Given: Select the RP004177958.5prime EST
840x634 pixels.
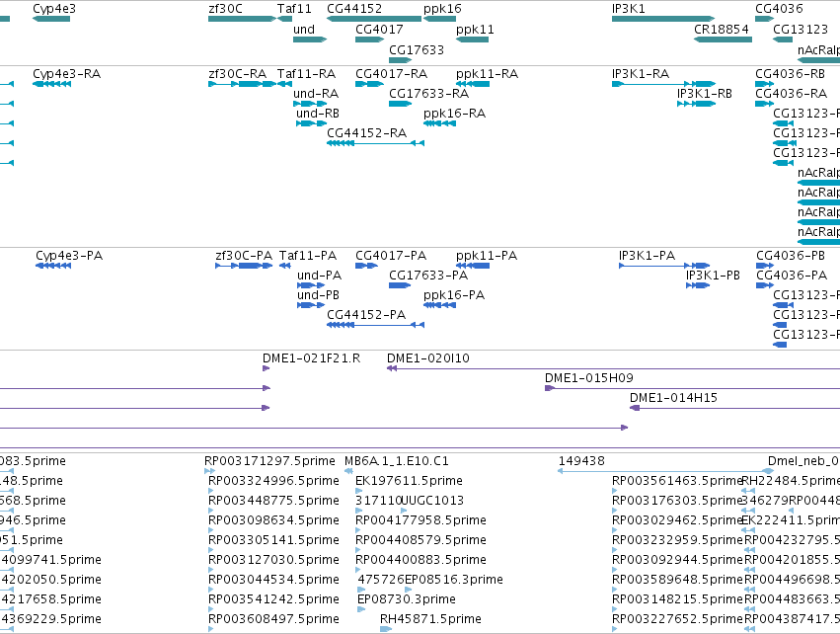Looking at the screenshot, I should point(358,530).
